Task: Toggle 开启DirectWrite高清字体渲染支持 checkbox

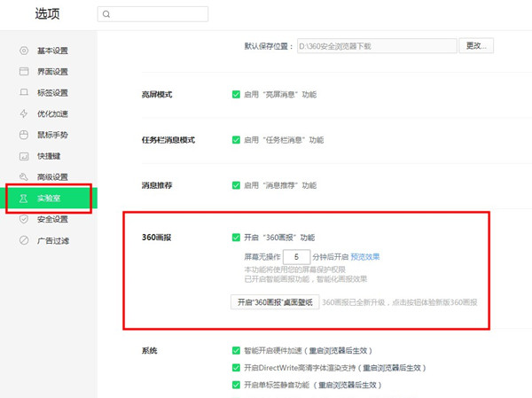Action: pos(236,368)
